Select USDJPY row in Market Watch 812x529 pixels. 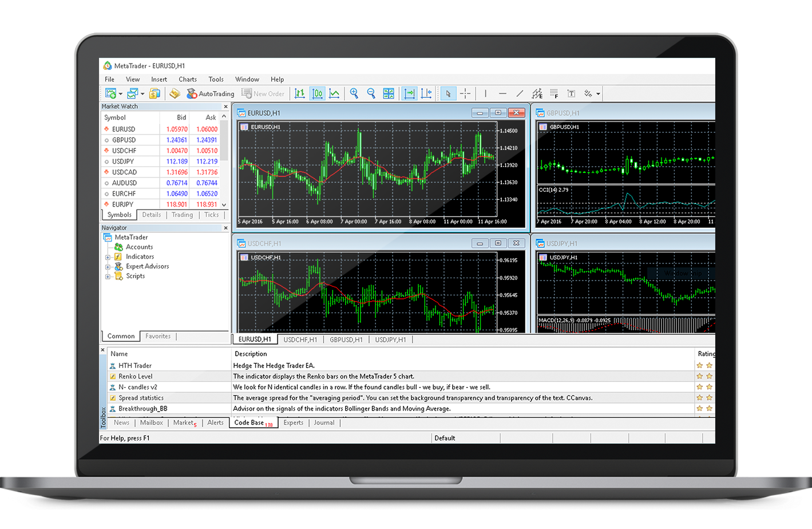[x=160, y=161]
